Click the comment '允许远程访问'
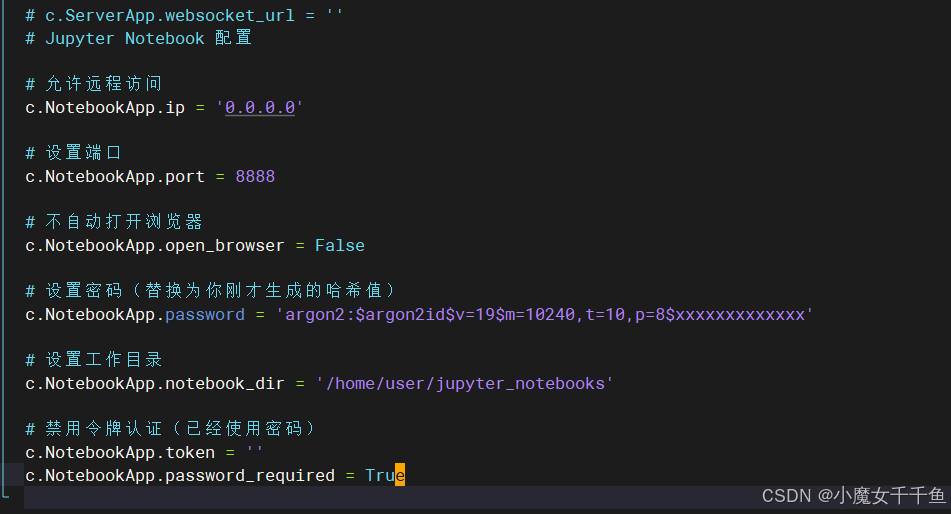This screenshot has height=514, width=951. (x=93, y=83)
